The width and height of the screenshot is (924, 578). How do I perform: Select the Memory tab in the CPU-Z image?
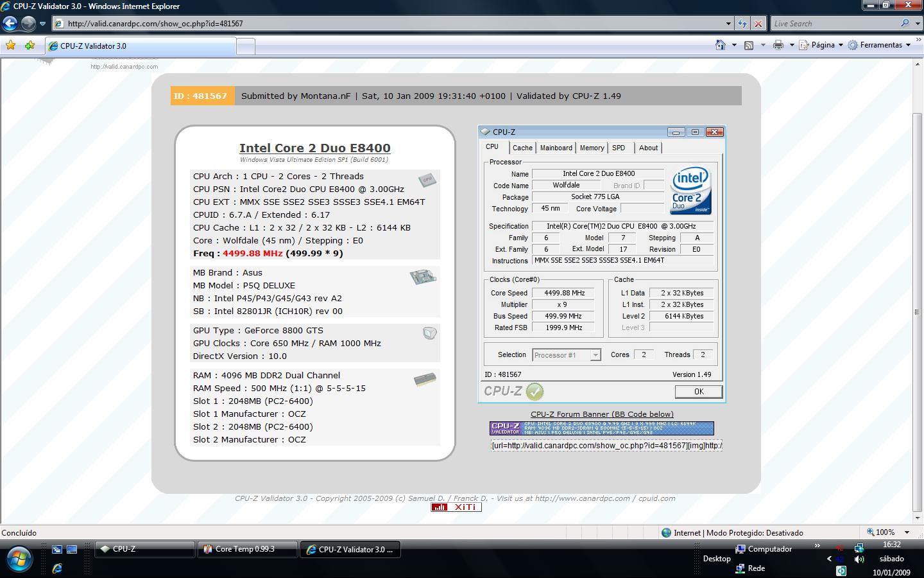tap(592, 148)
